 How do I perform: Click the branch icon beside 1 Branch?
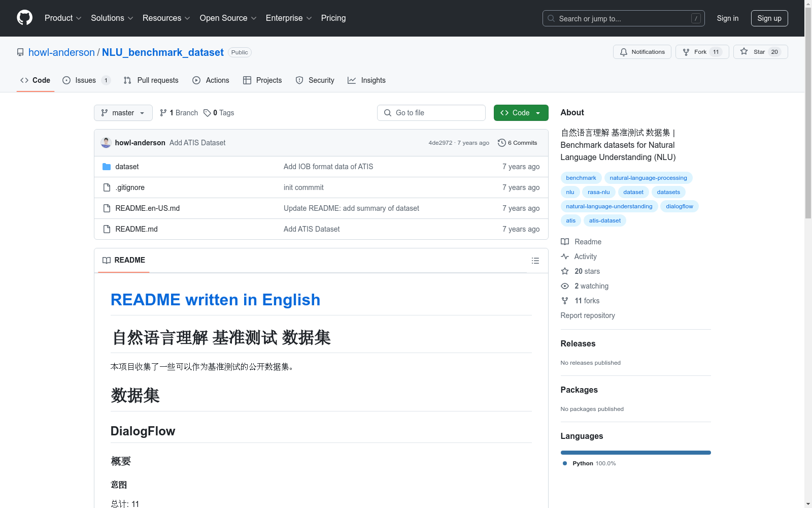pyautogui.click(x=163, y=113)
